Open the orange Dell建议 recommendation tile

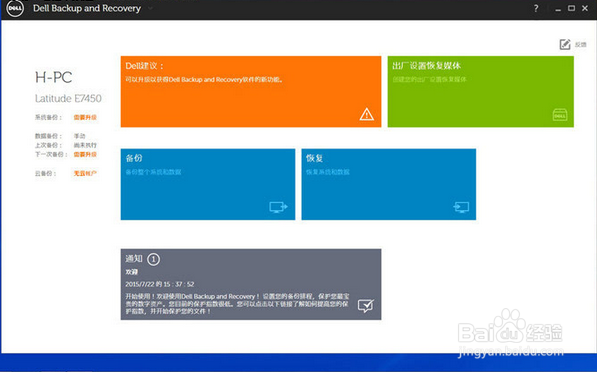click(251, 91)
